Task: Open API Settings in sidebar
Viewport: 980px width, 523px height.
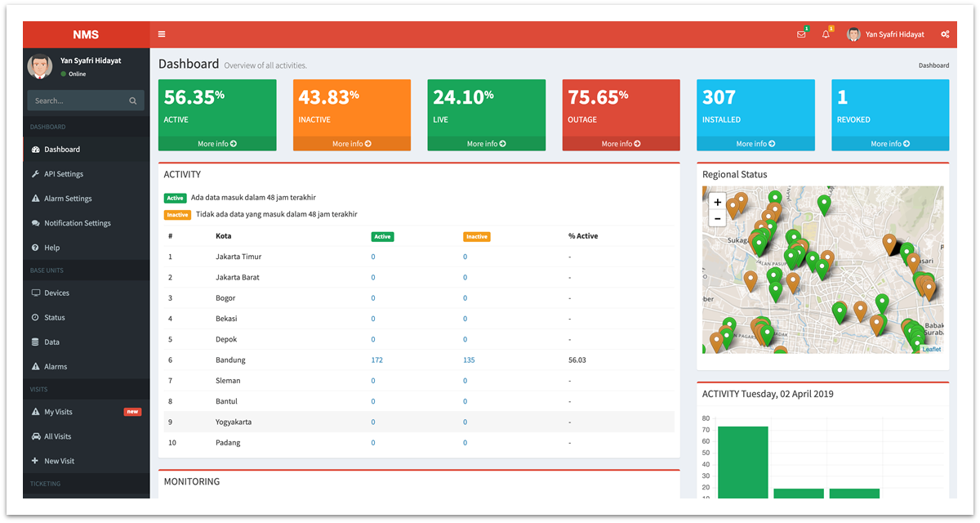Action: (64, 174)
